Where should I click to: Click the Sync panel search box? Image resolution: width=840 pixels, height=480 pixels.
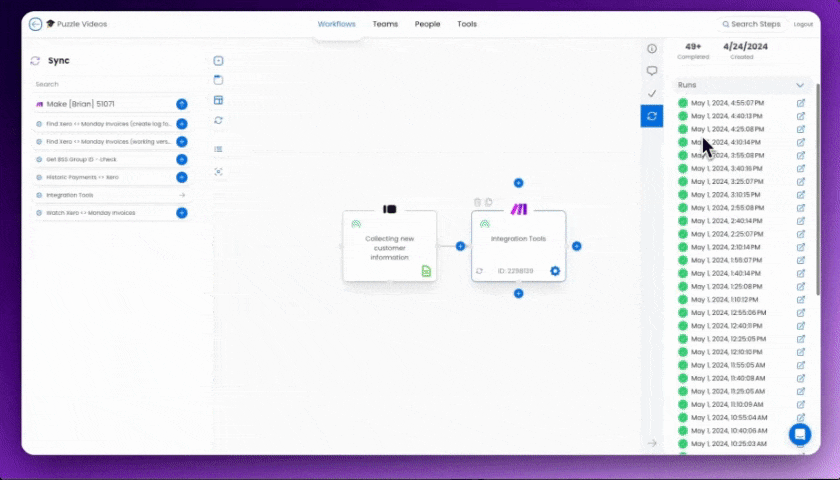point(110,84)
